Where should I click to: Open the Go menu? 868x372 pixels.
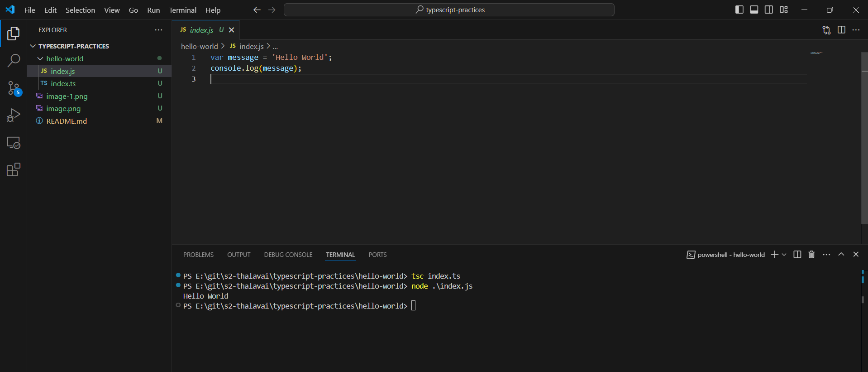134,10
